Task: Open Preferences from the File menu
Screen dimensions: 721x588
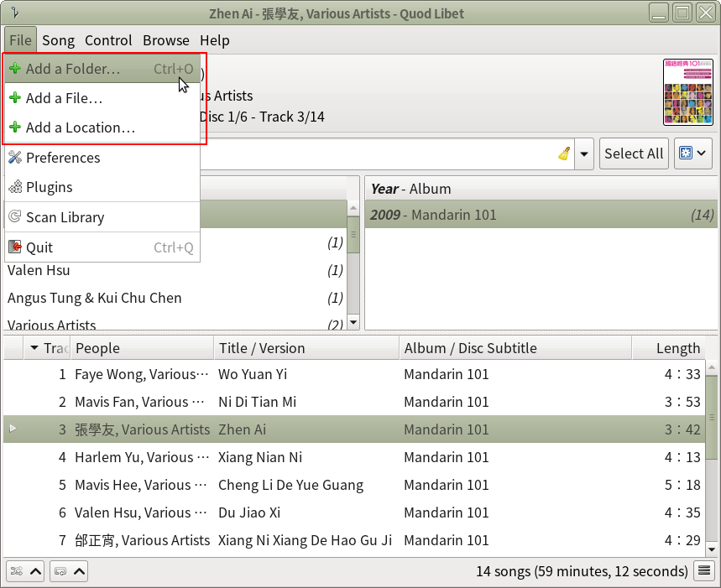Action: coord(63,158)
